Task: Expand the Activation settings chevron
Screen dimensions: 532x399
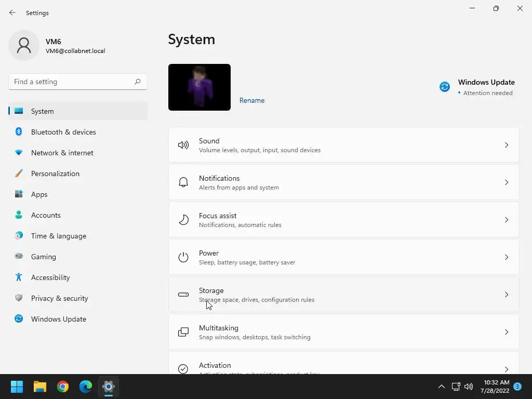Action: coord(506,369)
